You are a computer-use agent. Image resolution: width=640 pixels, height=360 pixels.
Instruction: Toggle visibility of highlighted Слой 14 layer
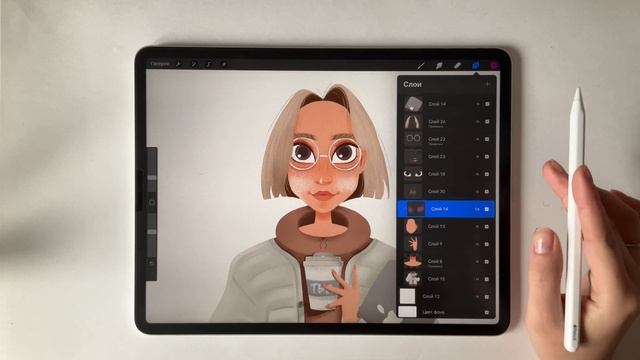click(487, 209)
